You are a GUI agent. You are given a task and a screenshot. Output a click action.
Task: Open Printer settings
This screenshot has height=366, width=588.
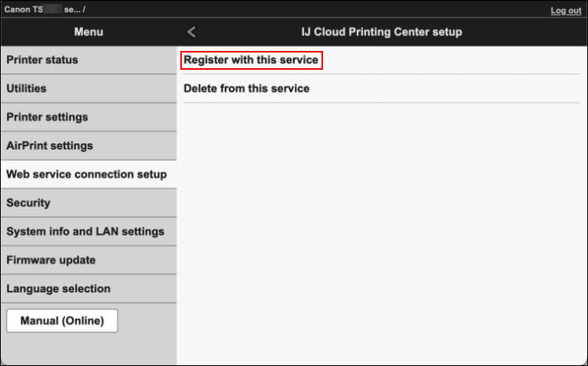tap(47, 117)
